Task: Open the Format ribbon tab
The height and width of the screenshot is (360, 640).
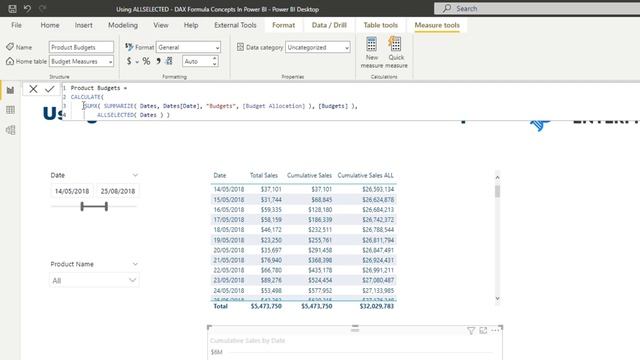Action: point(283,25)
